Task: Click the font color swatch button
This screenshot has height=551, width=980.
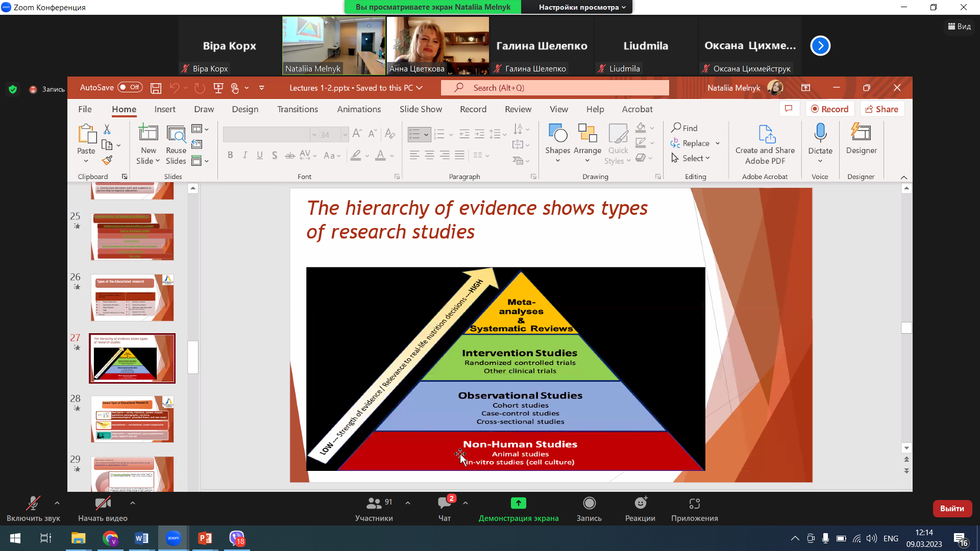Action: coord(380,155)
